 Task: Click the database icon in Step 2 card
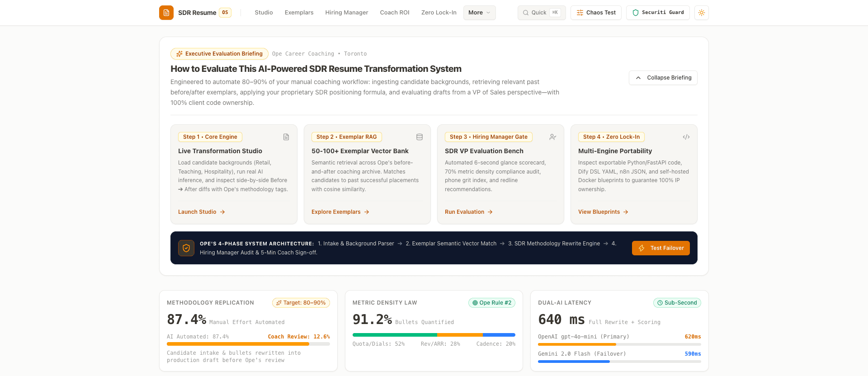point(420,137)
